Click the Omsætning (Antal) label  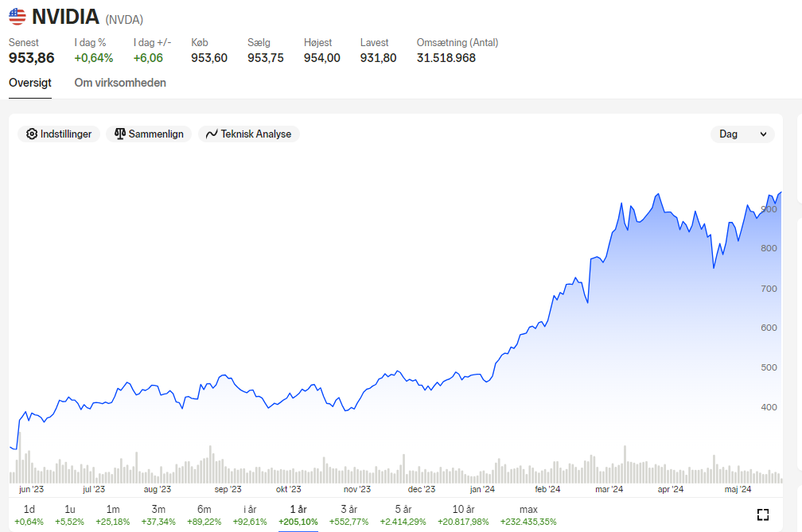[457, 42]
